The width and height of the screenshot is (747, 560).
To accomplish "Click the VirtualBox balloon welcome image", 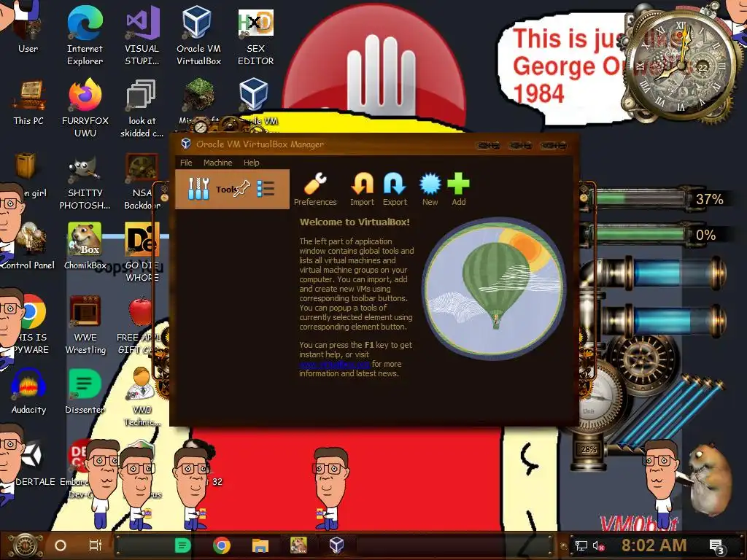I will [x=494, y=289].
